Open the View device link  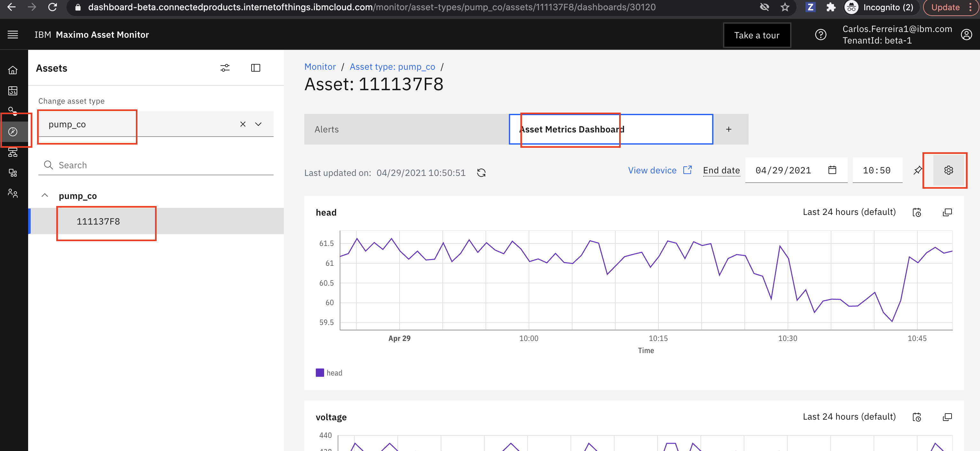click(x=660, y=170)
